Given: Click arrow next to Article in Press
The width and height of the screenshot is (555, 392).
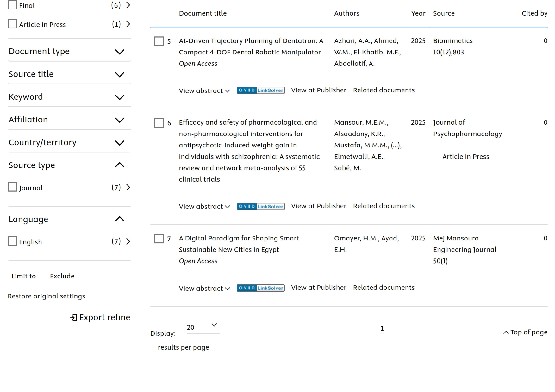Looking at the screenshot, I should pos(128,24).
